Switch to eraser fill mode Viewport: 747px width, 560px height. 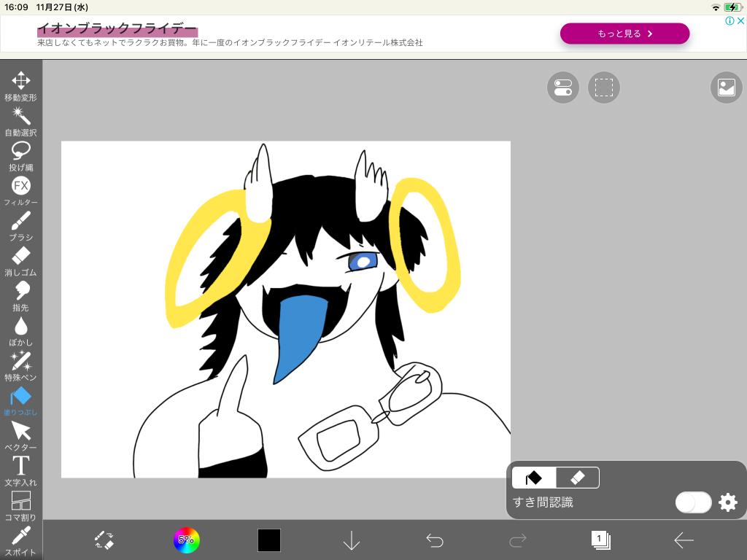point(577,478)
